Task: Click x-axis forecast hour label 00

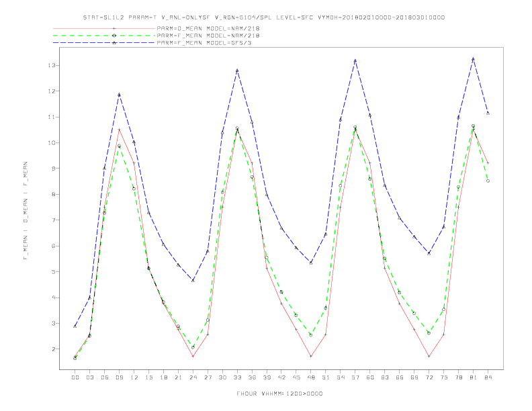Action: [x=75, y=377]
